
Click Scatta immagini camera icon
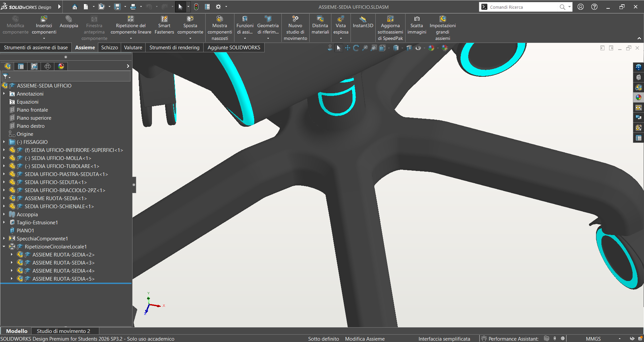click(x=417, y=19)
